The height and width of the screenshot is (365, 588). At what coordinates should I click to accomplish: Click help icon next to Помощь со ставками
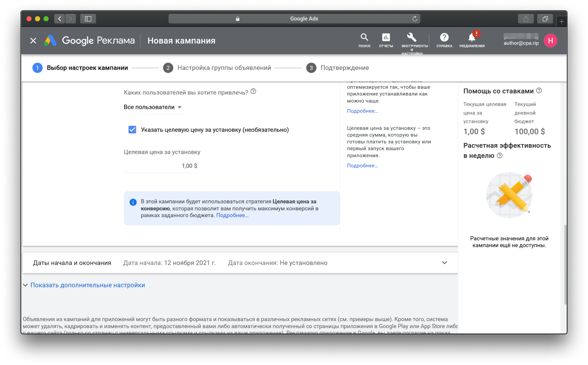pyautogui.click(x=539, y=90)
